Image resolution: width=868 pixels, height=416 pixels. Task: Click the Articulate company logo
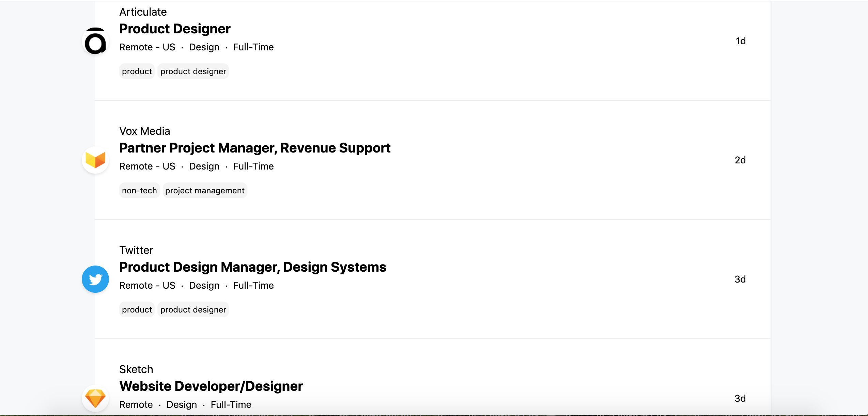95,41
